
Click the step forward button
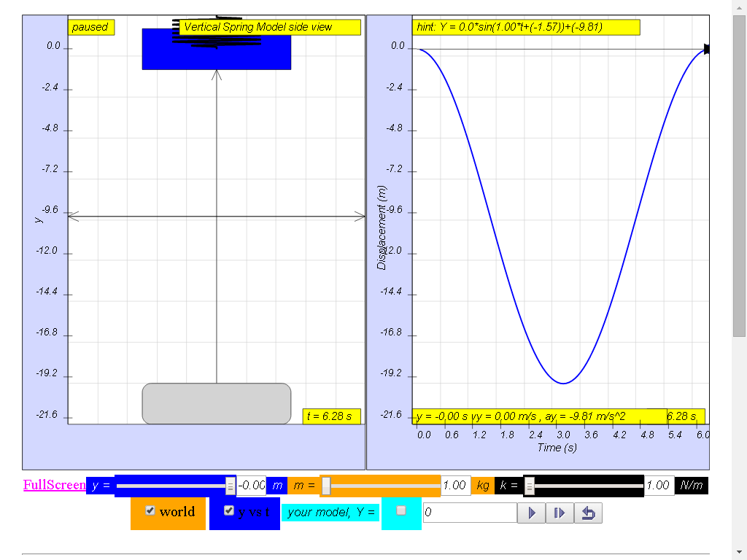point(560,513)
